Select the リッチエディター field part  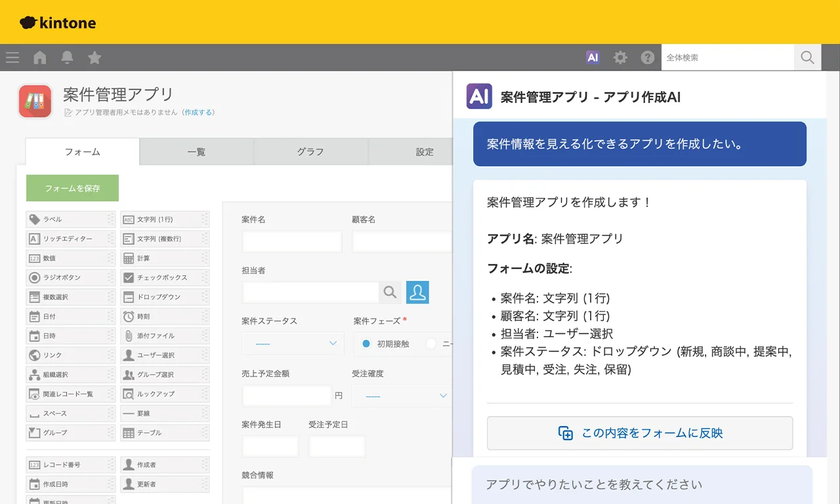pos(70,239)
